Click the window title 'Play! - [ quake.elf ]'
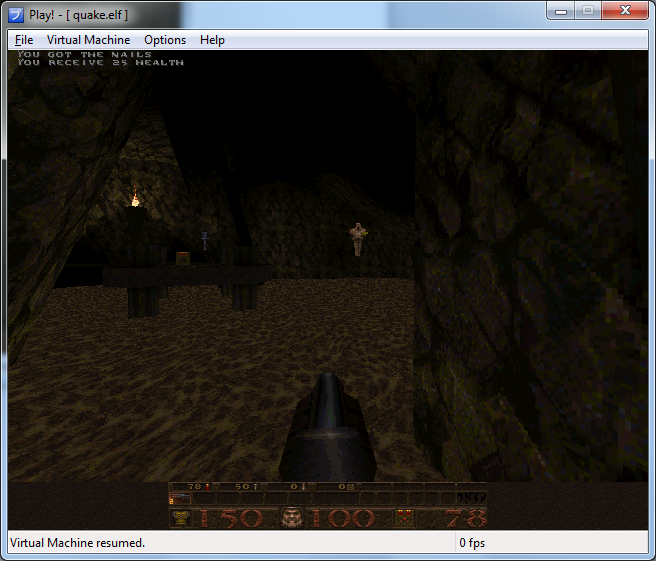The image size is (656, 561). pyautogui.click(x=78, y=15)
